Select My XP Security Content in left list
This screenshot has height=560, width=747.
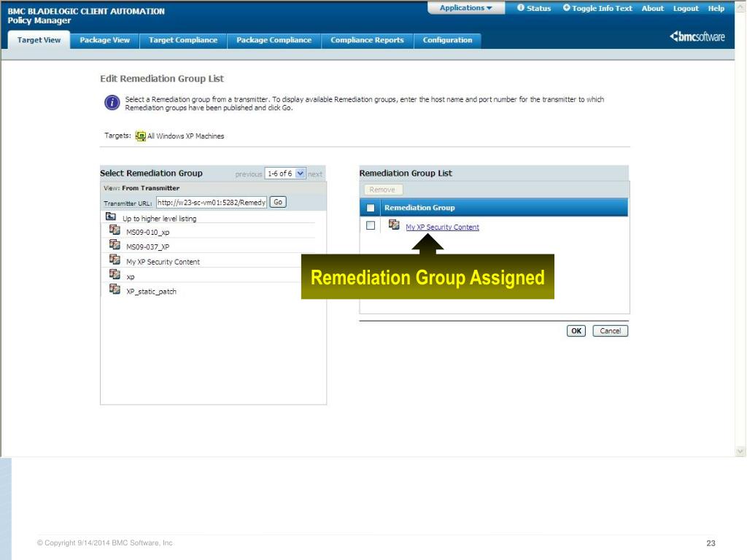[163, 262]
